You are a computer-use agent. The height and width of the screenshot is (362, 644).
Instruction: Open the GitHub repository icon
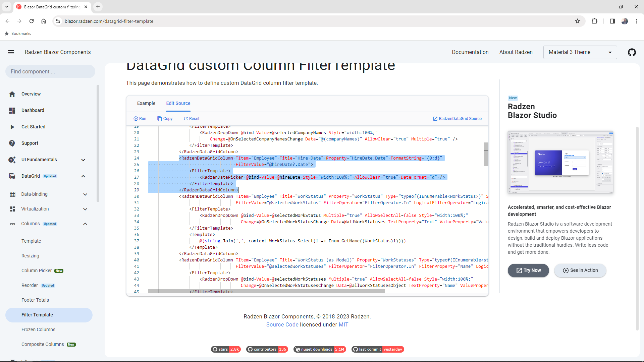(632, 52)
